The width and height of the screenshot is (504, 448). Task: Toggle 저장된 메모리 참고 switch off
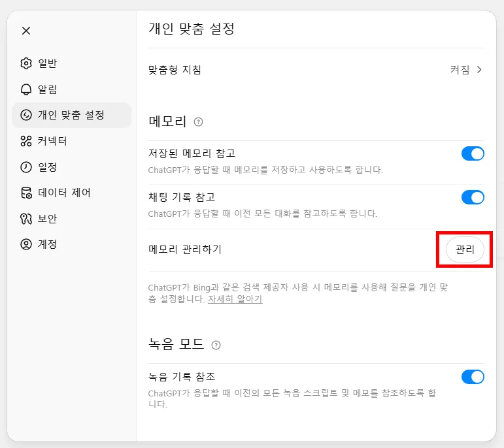click(473, 154)
